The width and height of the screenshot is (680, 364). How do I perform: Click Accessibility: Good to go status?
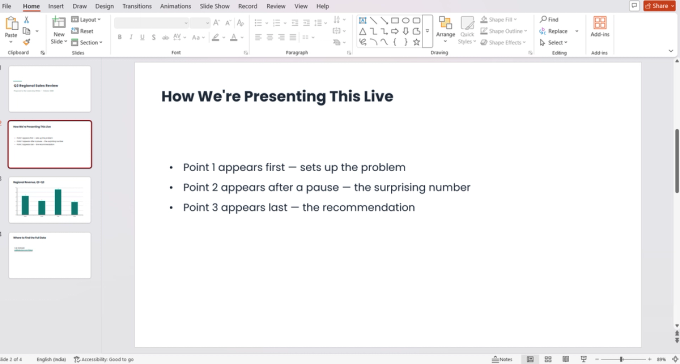tap(104, 359)
